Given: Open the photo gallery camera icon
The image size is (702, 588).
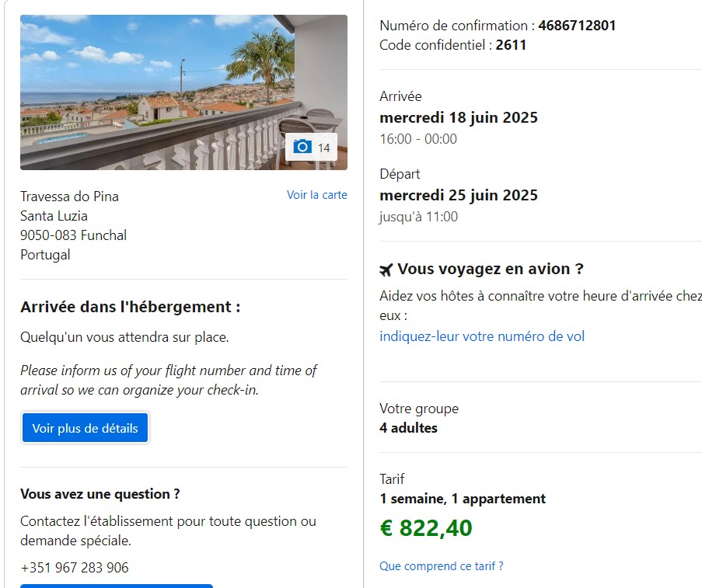Looking at the screenshot, I should [x=302, y=147].
